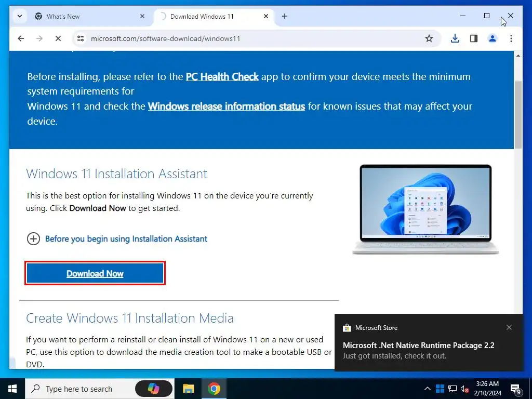532x399 pixels.
Task: Click the scrollbar up arrow
Action: point(518,55)
